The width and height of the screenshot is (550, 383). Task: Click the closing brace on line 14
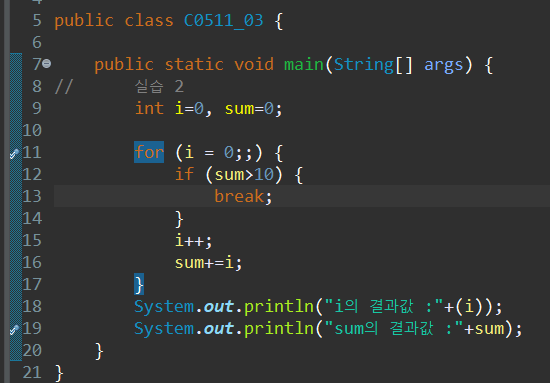point(179,219)
